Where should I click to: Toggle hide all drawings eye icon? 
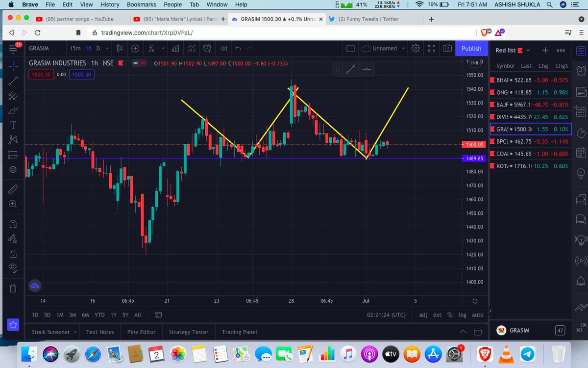point(13,268)
